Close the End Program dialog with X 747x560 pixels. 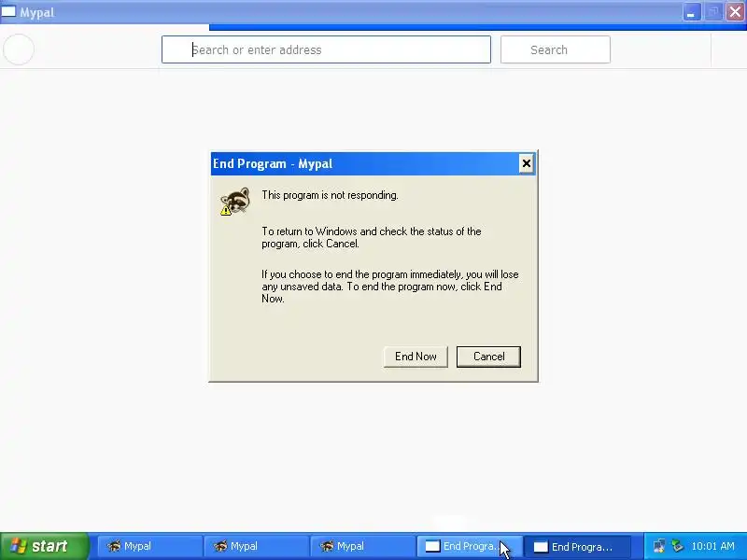[x=526, y=164]
